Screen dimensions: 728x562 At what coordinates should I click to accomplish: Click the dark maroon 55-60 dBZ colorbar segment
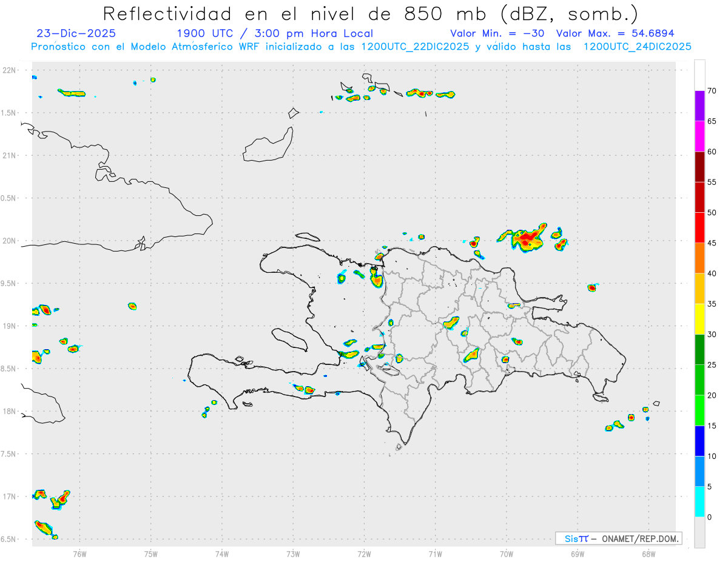click(700, 167)
